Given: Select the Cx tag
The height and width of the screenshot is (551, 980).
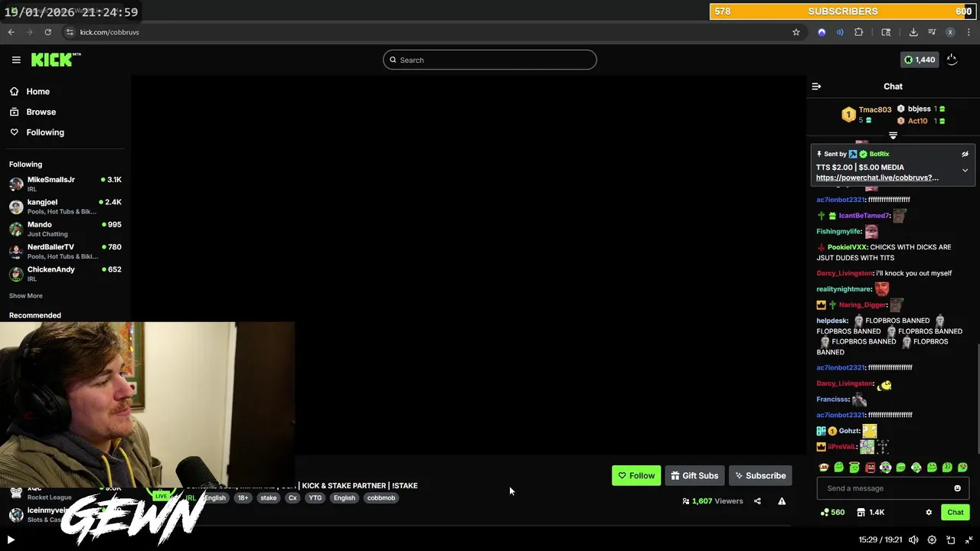Looking at the screenshot, I should pyautogui.click(x=292, y=497).
